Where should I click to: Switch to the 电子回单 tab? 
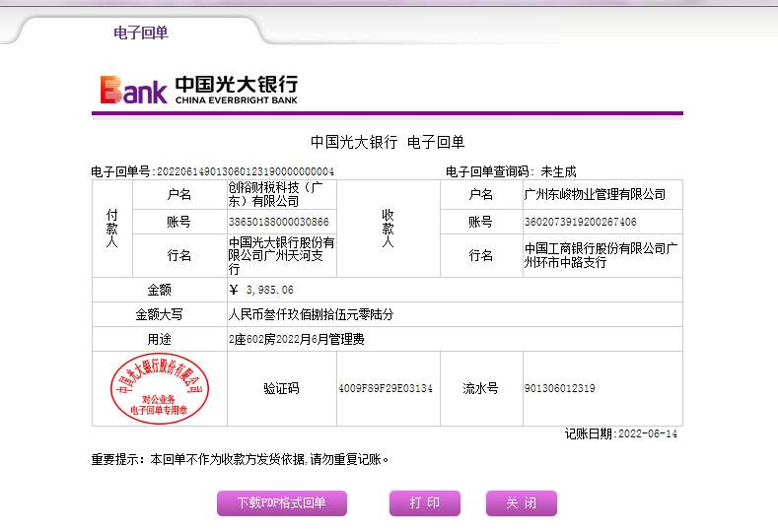[141, 33]
